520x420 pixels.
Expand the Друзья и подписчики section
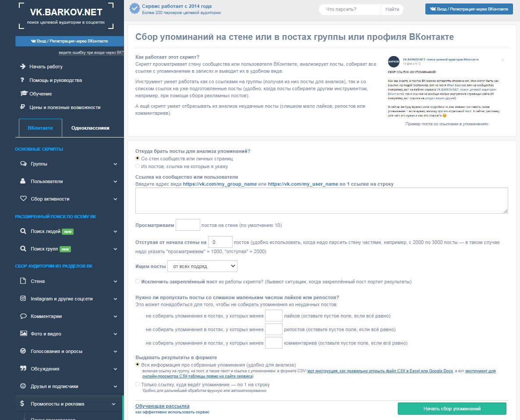pyautogui.click(x=115, y=387)
